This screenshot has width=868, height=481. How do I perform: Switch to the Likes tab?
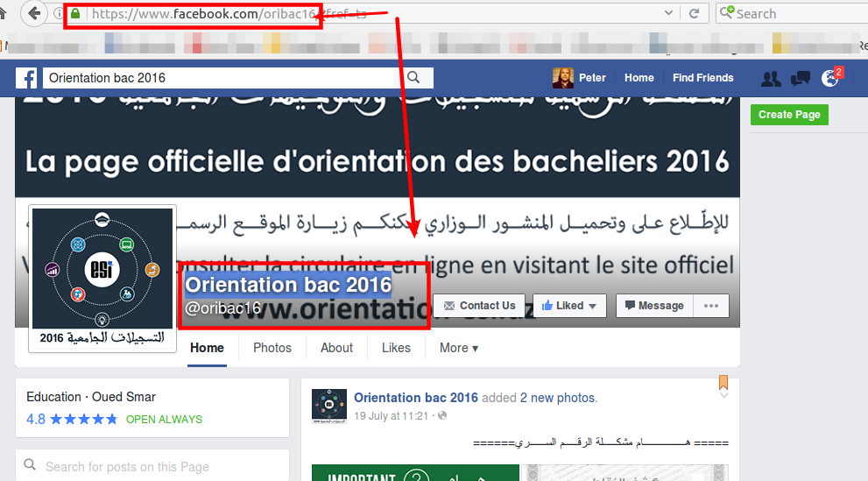tap(397, 348)
